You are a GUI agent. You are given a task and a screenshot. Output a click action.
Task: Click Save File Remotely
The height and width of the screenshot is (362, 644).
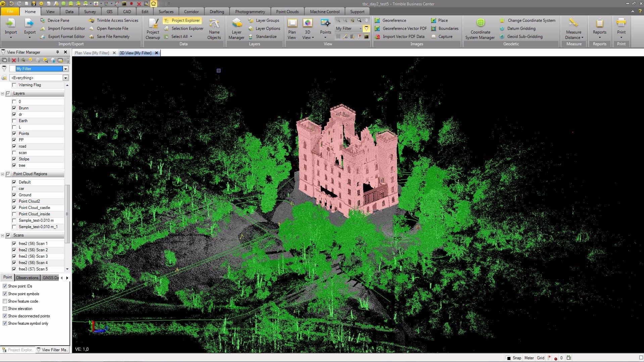click(109, 37)
